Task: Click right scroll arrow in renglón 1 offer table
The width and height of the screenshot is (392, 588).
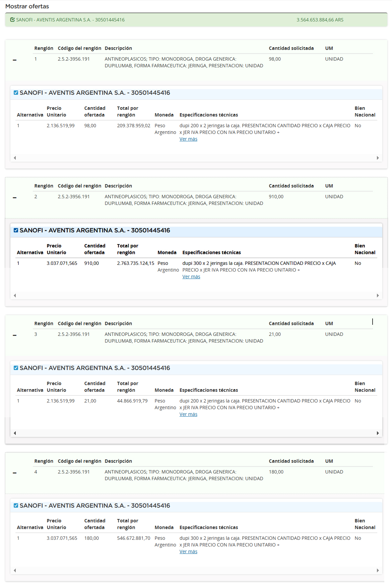Action: [378, 158]
